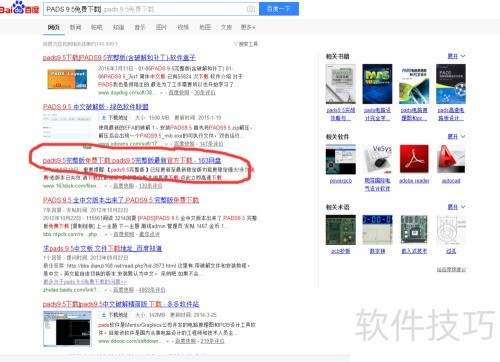
Task: Expand dropdown arrow beside bbs.ntpcb.com URL
Action: point(106,235)
